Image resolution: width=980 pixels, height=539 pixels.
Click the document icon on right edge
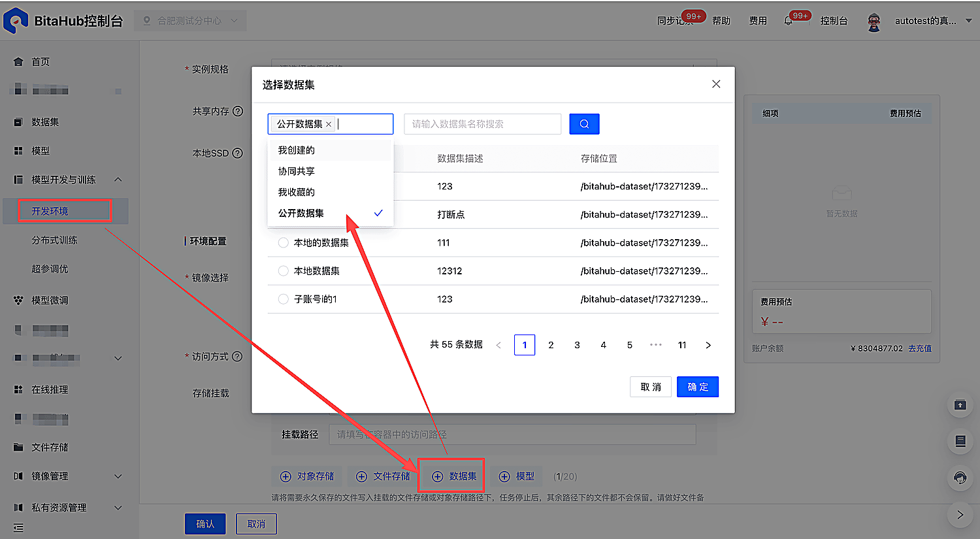point(960,442)
